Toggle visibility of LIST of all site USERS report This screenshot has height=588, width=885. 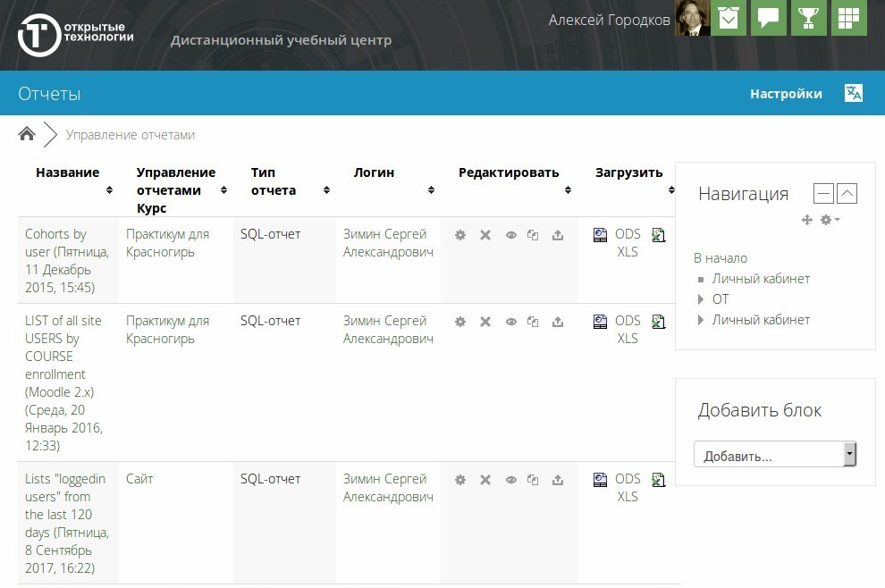(x=510, y=322)
